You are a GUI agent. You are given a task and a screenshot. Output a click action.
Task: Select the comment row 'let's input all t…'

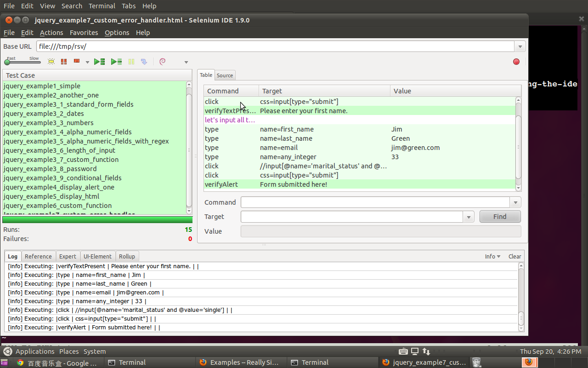coord(360,120)
